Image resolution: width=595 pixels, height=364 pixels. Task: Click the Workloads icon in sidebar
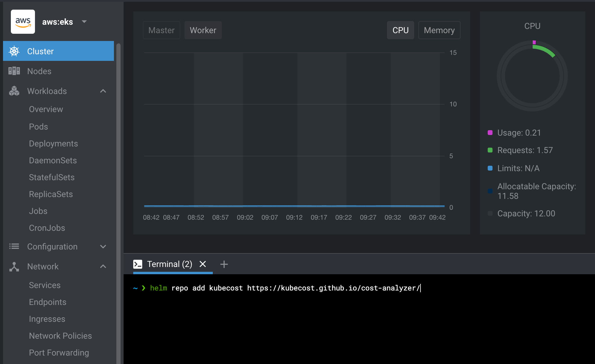(14, 91)
